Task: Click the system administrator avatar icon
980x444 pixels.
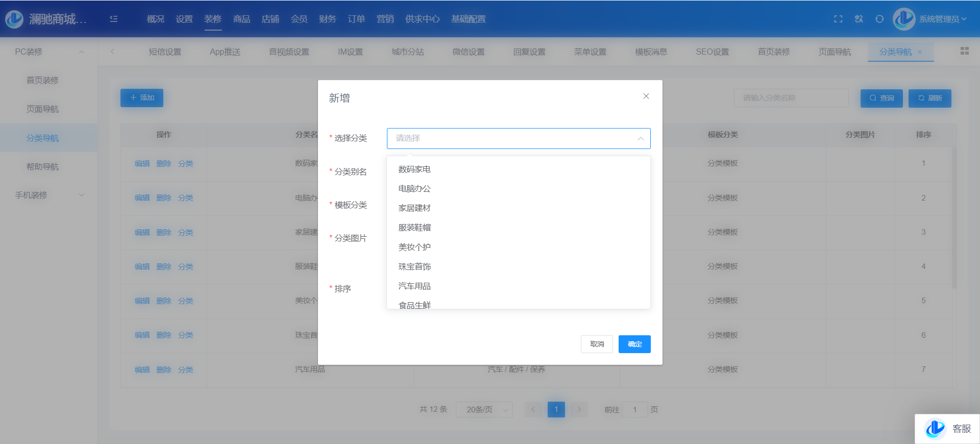Action: [x=904, y=19]
